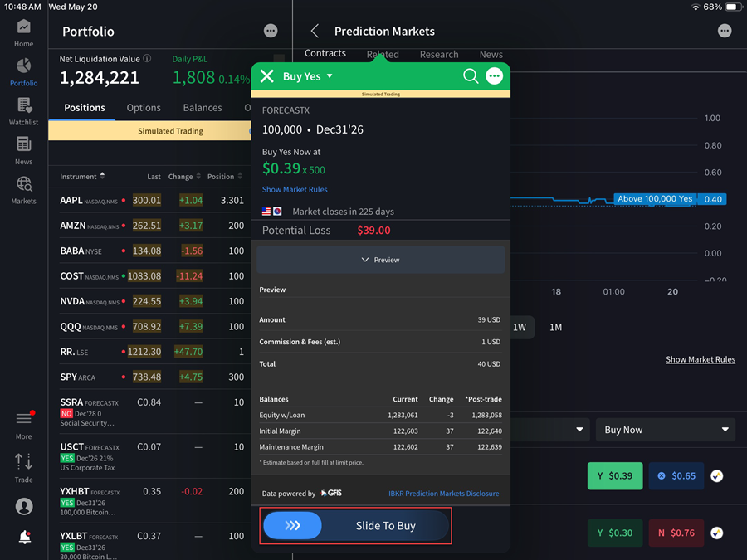Tap the Wi-Fi icon in status bar
Viewport: 747px width, 560px height.
click(696, 7)
